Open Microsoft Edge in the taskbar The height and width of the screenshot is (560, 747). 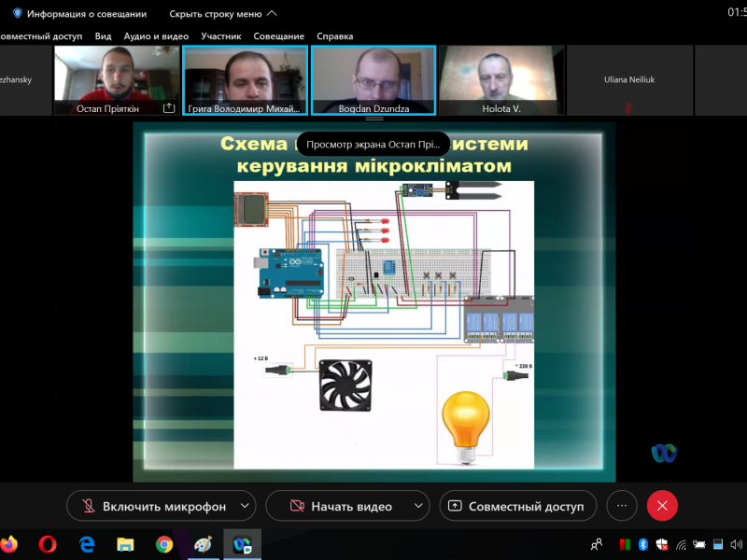click(x=87, y=543)
